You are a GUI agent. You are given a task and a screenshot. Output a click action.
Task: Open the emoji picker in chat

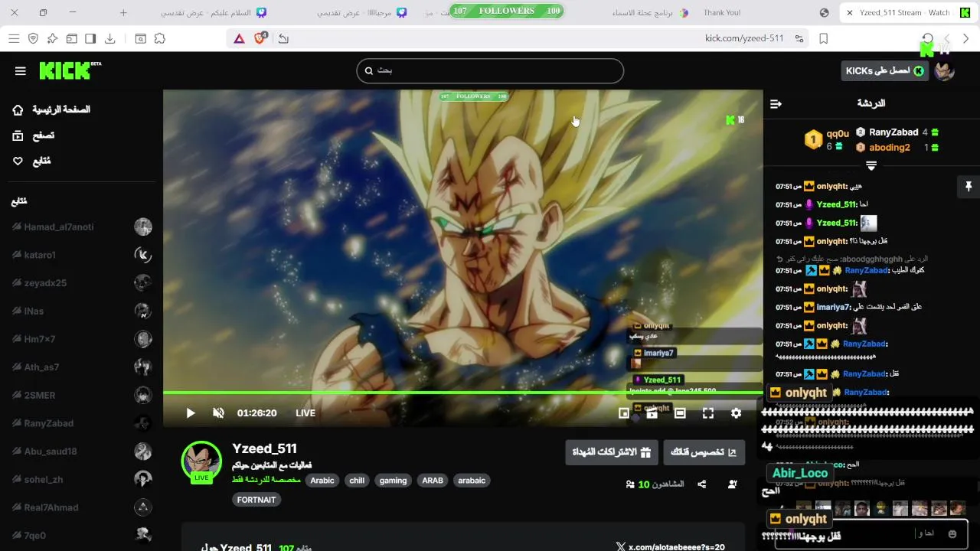pos(952,533)
